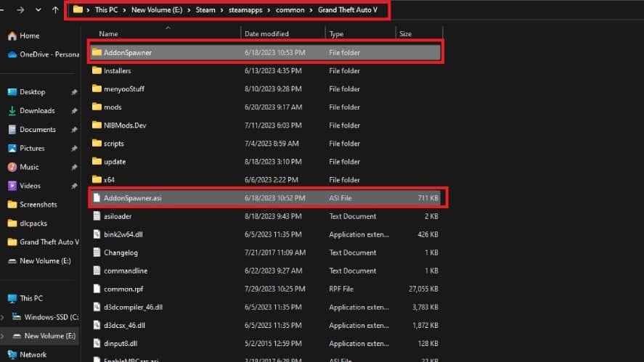Select the Changelog document icon
Image resolution: width=644 pixels, height=362 pixels.
97,252
